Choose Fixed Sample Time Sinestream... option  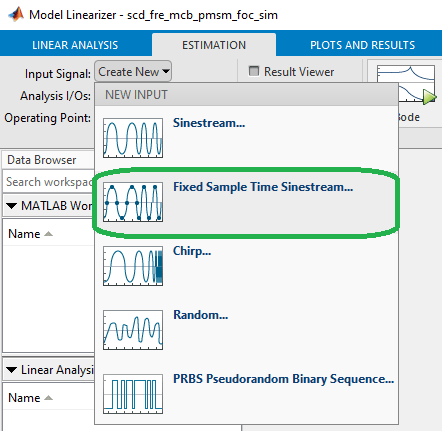pyautogui.click(x=263, y=187)
